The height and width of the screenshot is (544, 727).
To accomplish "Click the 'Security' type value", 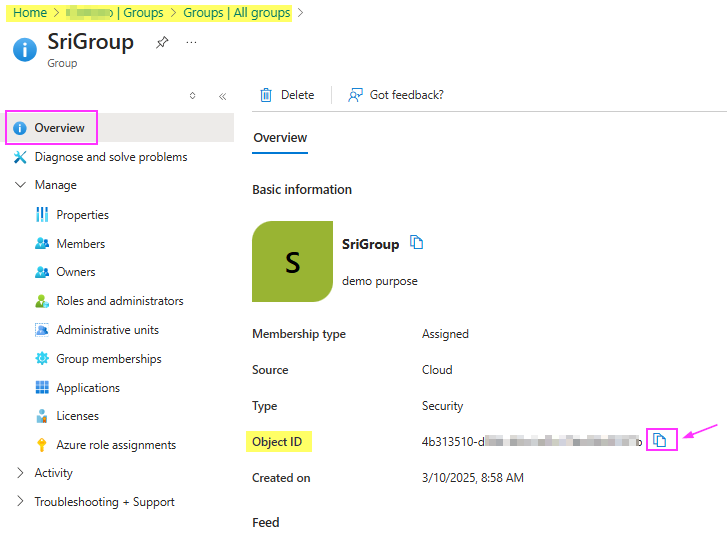I will 442,406.
